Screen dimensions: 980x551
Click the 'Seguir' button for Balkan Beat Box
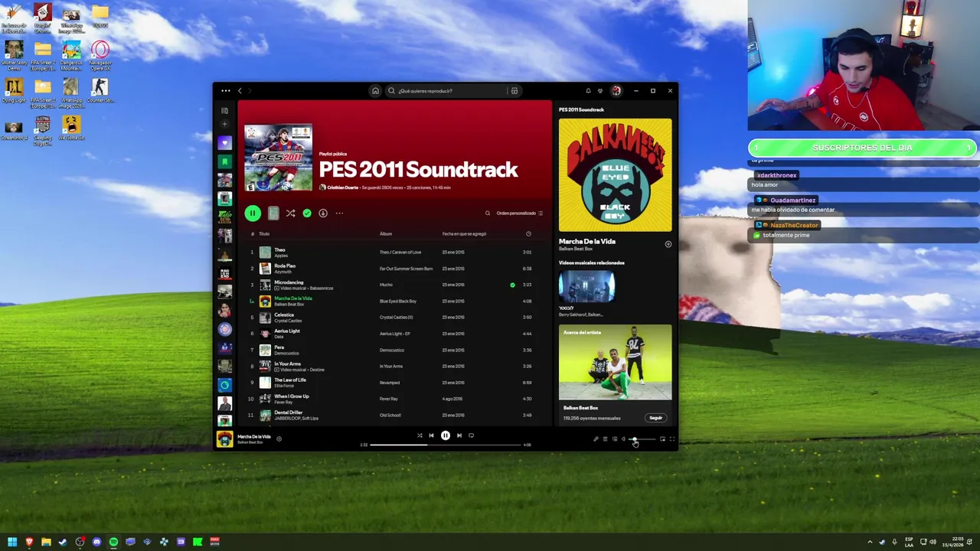(x=655, y=418)
